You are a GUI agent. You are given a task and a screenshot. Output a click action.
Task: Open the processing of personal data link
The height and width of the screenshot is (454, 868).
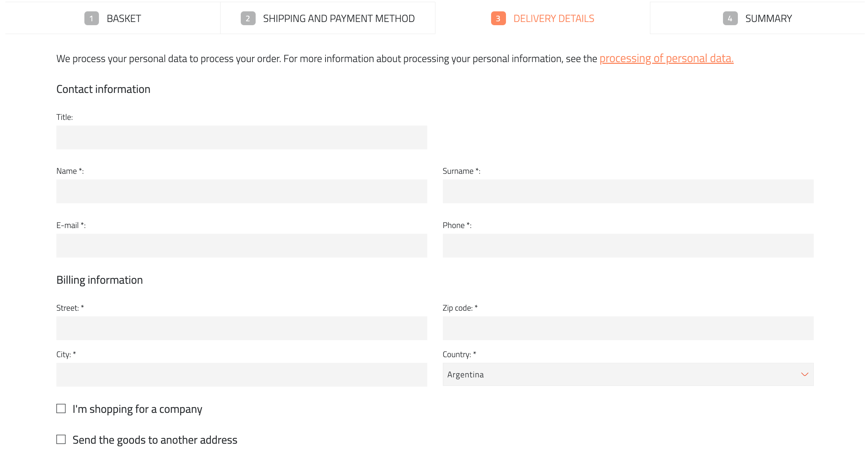click(666, 59)
